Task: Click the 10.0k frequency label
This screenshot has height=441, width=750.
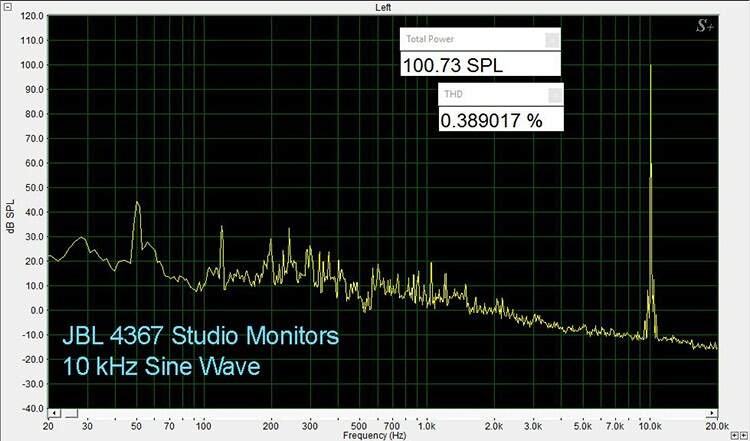Action: point(650,426)
